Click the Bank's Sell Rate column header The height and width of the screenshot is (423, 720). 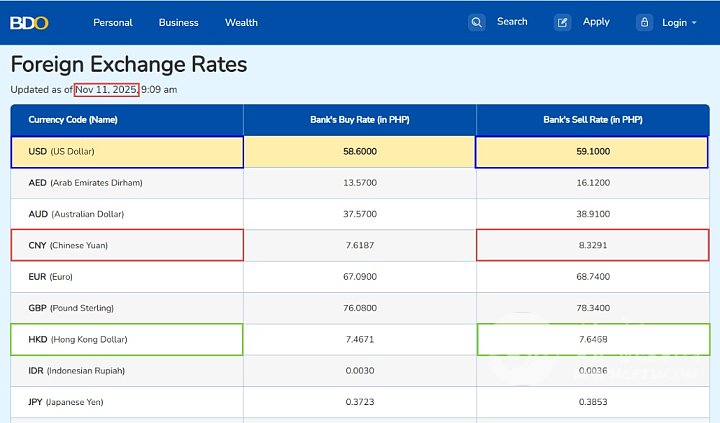point(592,120)
